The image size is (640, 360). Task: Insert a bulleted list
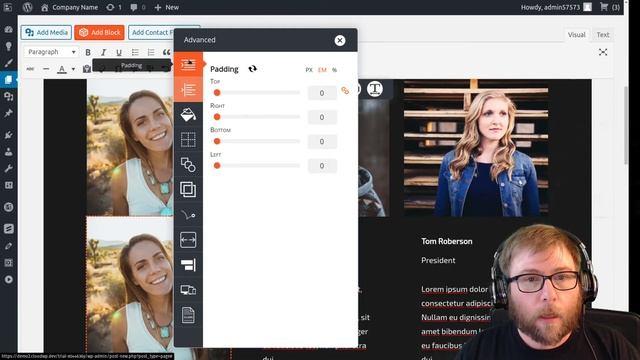pyautogui.click(x=135, y=52)
